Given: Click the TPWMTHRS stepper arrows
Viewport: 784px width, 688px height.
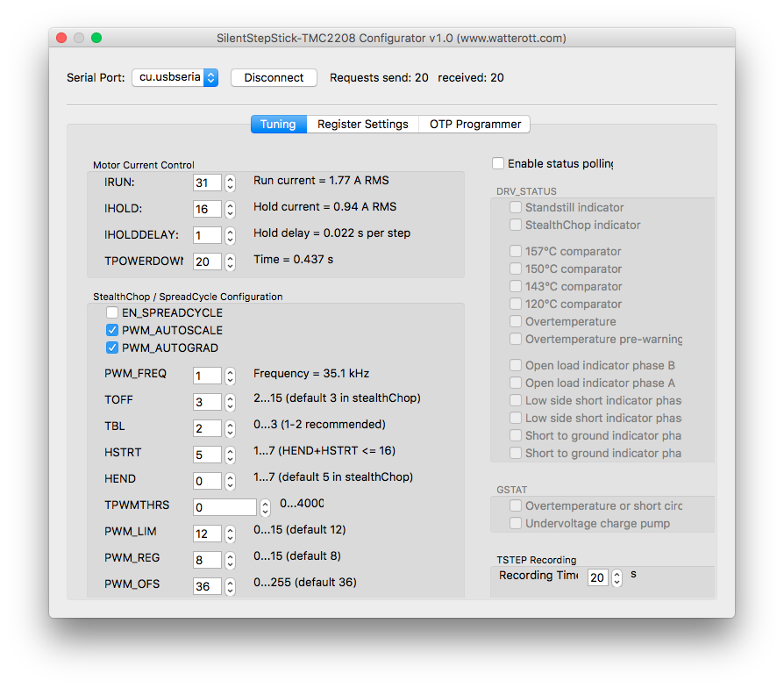Looking at the screenshot, I should coord(265,507).
